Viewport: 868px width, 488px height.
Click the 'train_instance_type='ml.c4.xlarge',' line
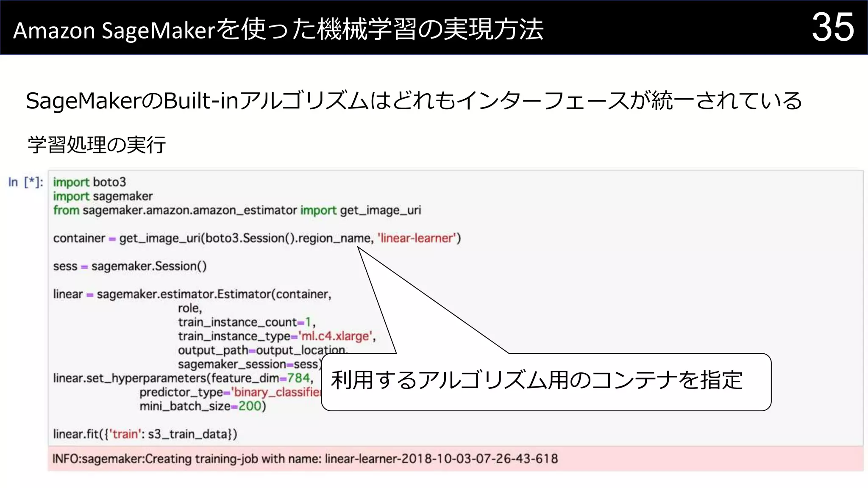277,336
